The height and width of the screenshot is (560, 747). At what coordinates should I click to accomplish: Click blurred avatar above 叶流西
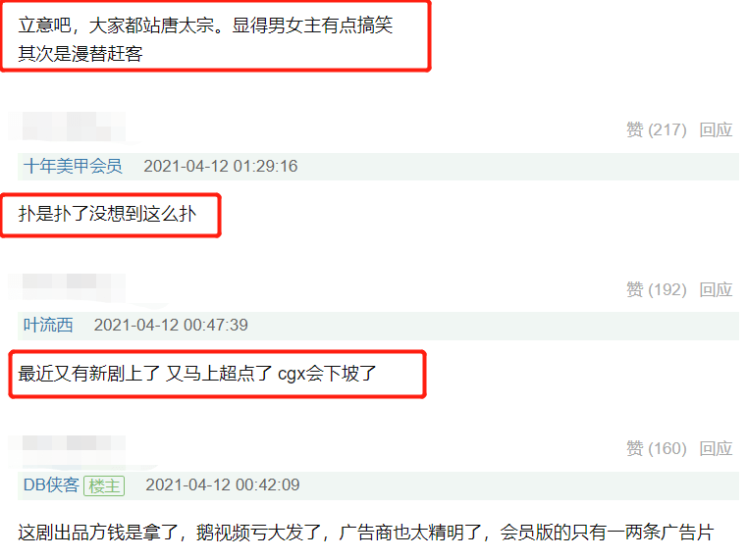[67, 287]
